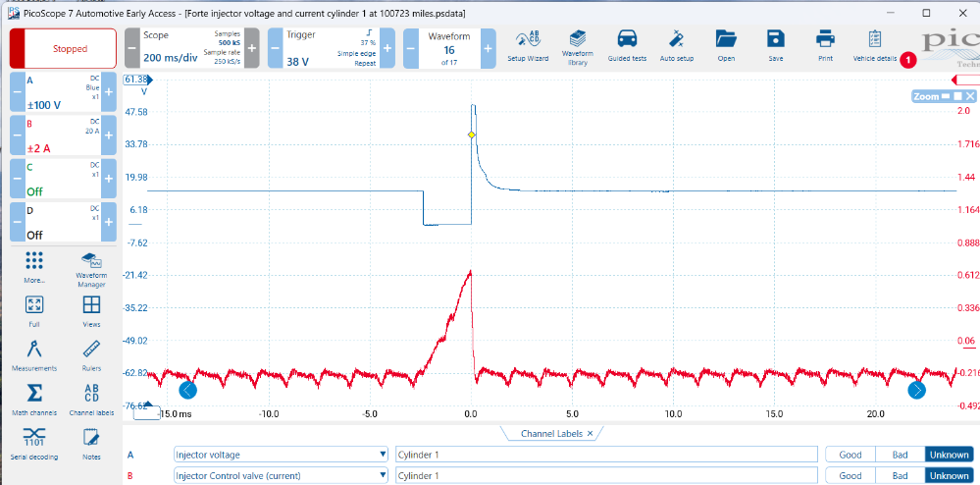Image resolution: width=980 pixels, height=485 pixels.
Task: Launch Guided tests
Action: [x=627, y=47]
